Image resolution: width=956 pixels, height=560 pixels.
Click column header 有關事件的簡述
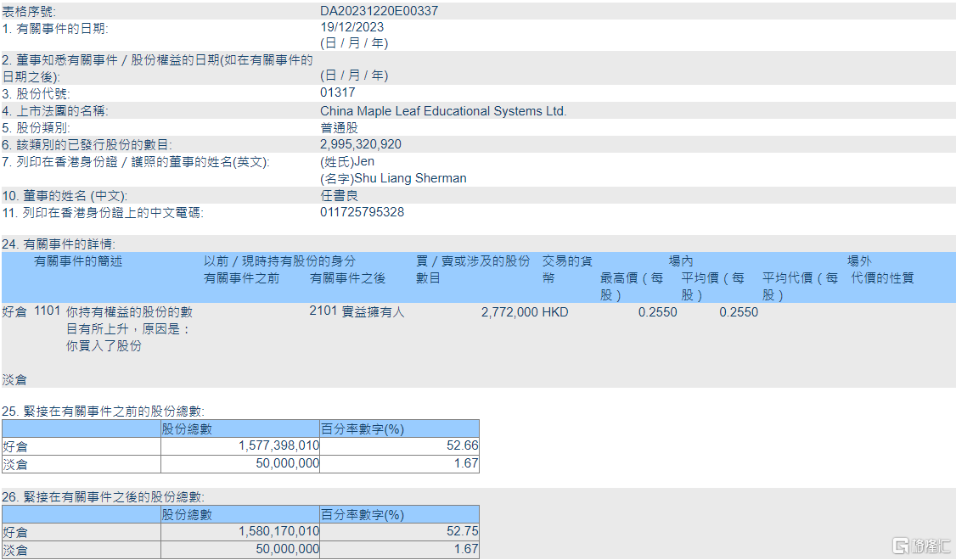[78, 261]
